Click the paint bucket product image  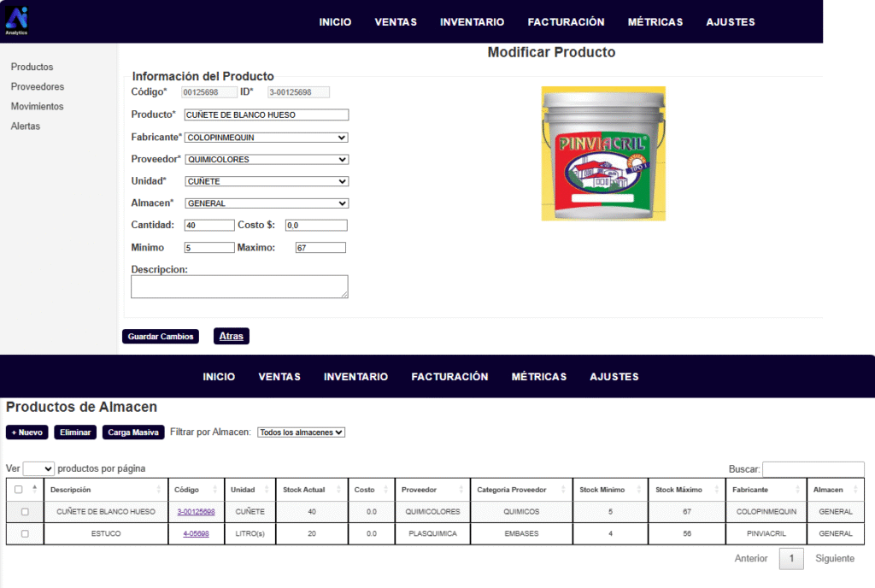[603, 154]
